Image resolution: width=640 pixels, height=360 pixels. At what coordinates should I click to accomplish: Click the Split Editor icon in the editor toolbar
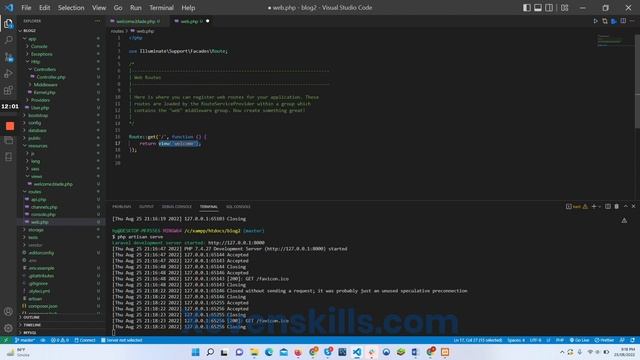coord(623,21)
